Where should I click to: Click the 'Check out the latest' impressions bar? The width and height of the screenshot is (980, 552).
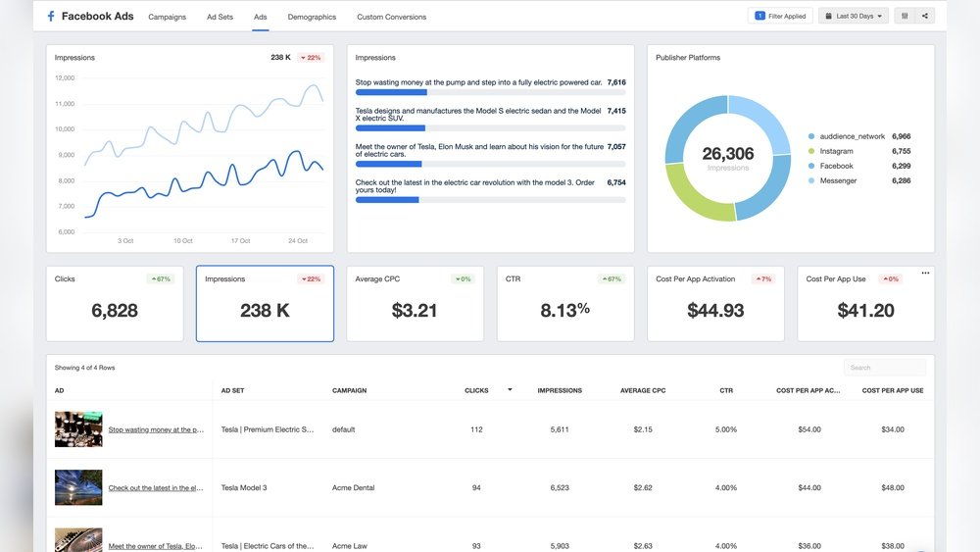pos(491,200)
